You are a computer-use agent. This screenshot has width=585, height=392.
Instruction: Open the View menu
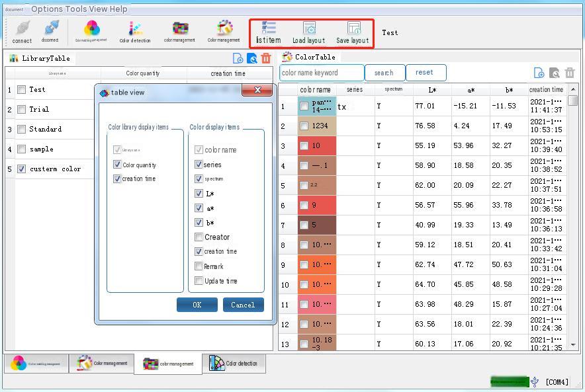[x=99, y=9]
